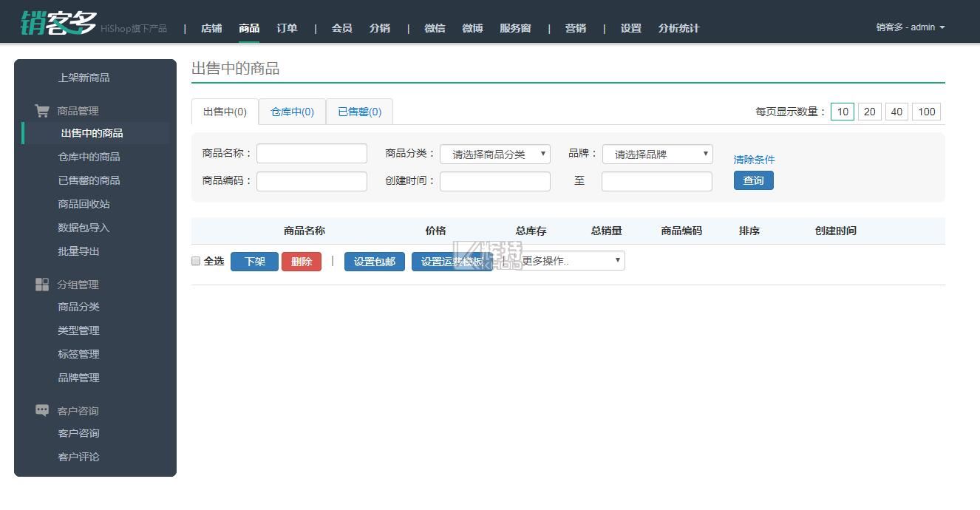Viewport: 980px width, 510px height.
Task: Open 数据包导入 in the sidebar
Action: 84,228
